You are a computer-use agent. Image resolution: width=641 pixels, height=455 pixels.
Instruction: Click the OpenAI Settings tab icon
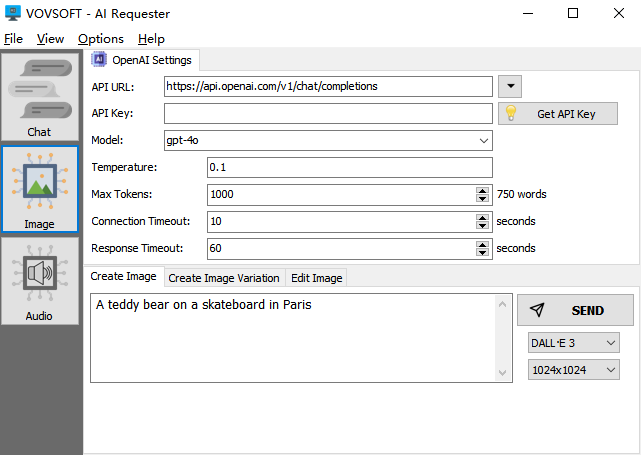(100, 60)
